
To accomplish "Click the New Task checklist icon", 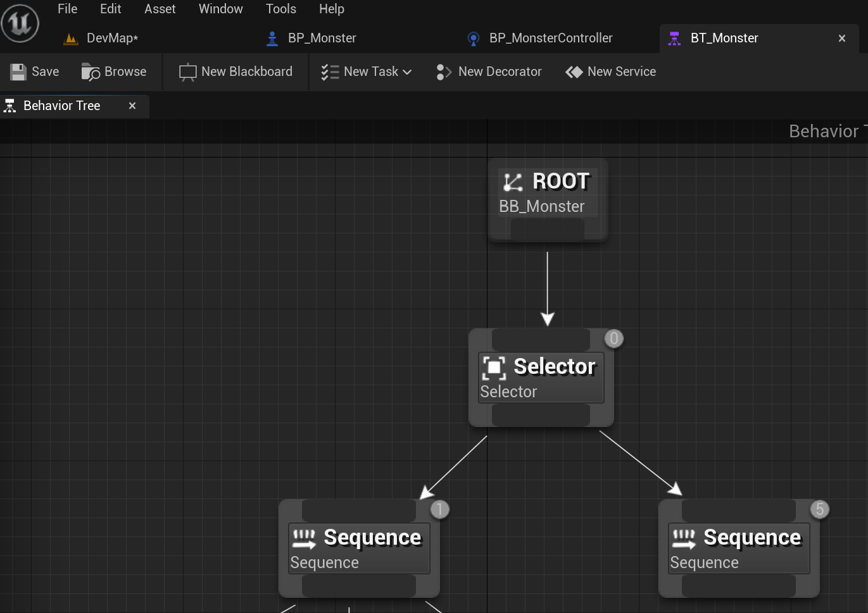I will [330, 72].
